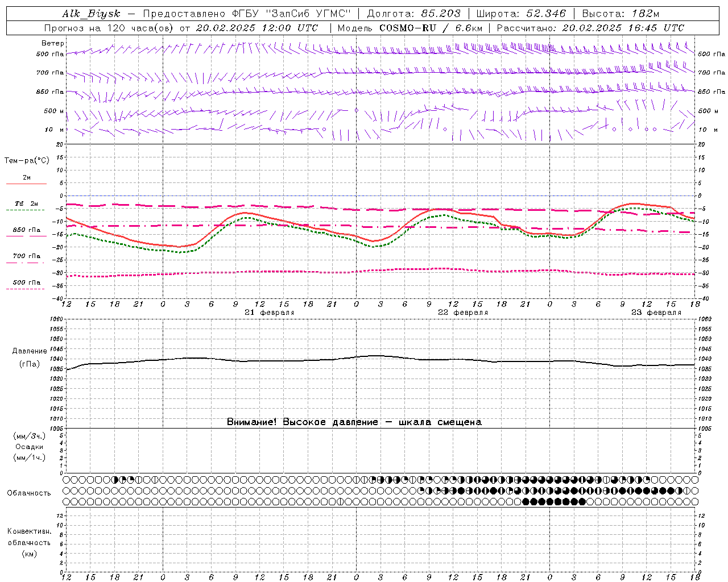Click the dotted line sample under 500 гПа legend
This screenshot has width=728, height=582.
[x=26, y=289]
